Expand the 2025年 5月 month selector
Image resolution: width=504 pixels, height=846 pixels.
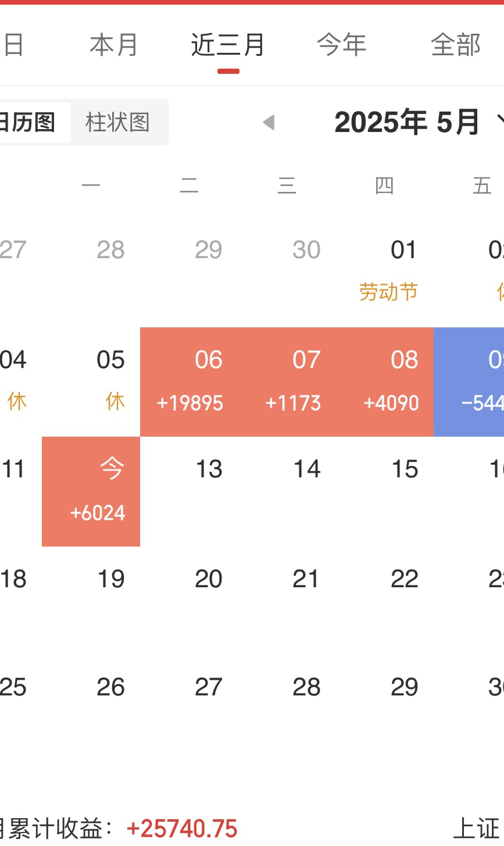click(419, 122)
